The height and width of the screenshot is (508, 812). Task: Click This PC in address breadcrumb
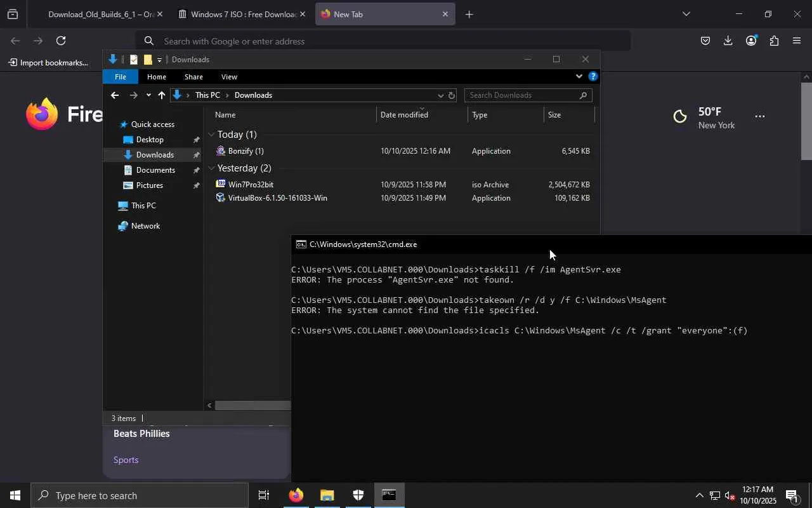(x=207, y=95)
